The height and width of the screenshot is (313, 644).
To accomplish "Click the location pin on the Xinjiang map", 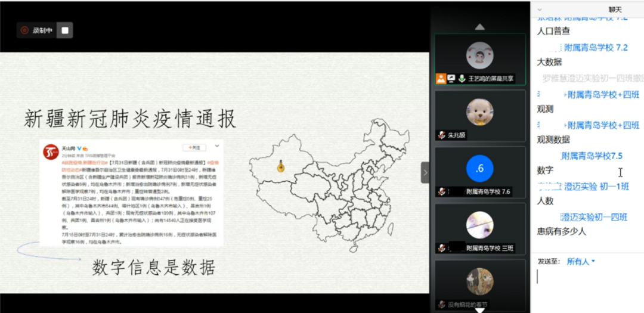I will coord(280,166).
